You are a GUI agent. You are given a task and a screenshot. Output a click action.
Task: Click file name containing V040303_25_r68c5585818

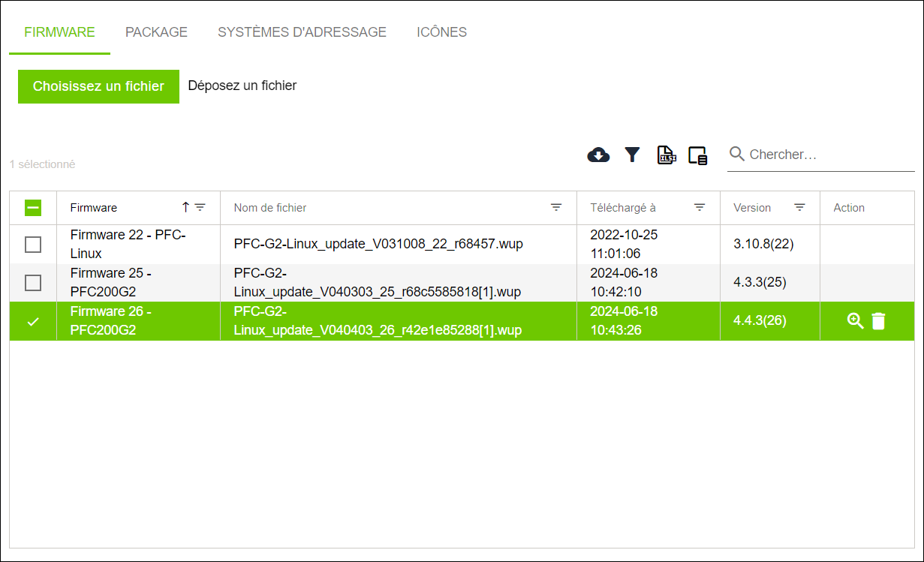tap(378, 282)
